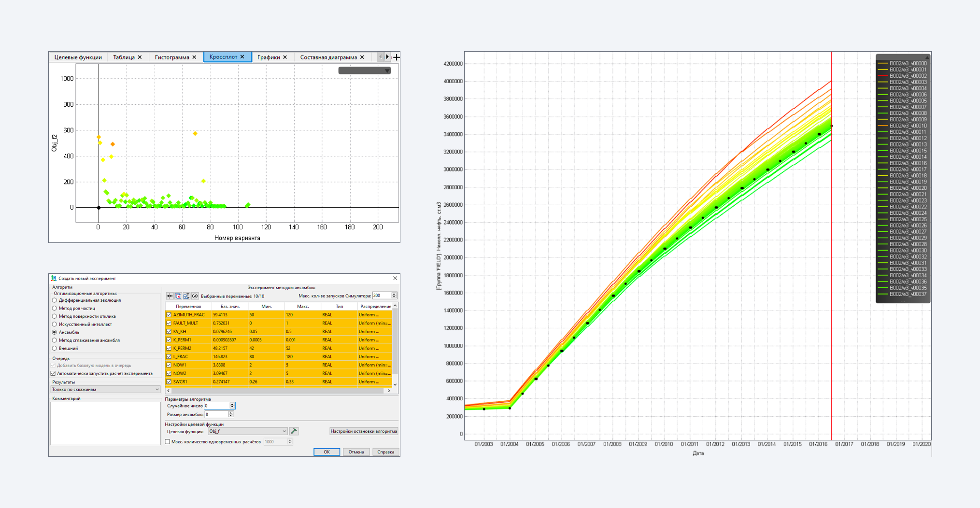980x508 pixels.
Task: Close the Гистограмма tab
Action: 194,57
